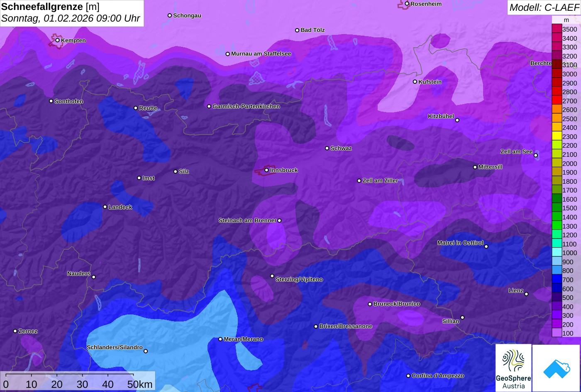Image resolution: width=581 pixels, height=392 pixels.
Task: Click the Bruneck/Brunico marker
Action: pos(370,304)
